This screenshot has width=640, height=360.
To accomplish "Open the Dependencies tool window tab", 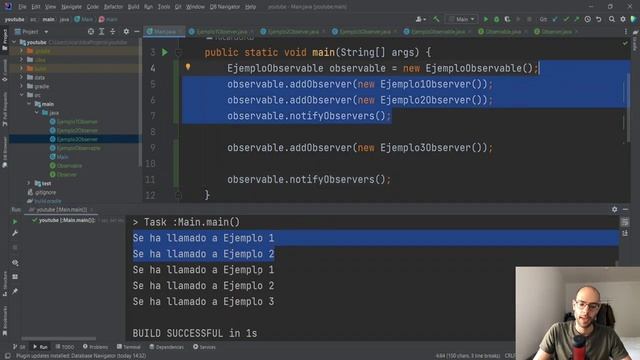I will (x=166, y=347).
